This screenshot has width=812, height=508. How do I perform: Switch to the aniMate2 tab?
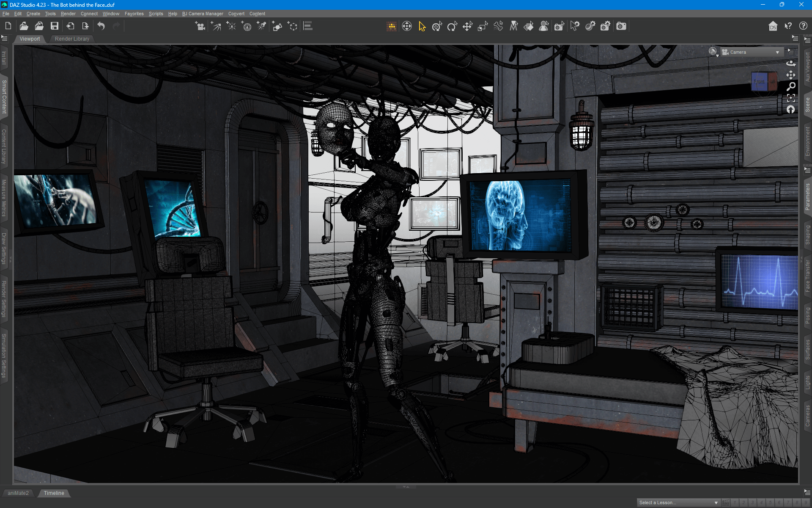(x=18, y=493)
